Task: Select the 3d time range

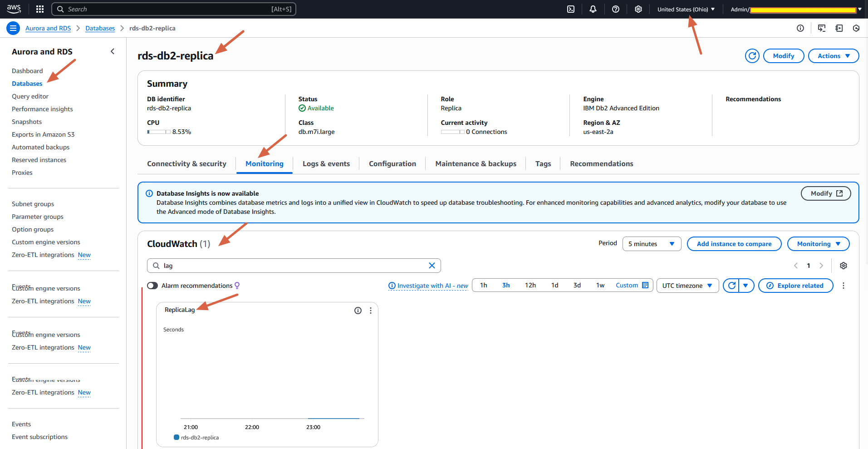Action: pos(577,285)
